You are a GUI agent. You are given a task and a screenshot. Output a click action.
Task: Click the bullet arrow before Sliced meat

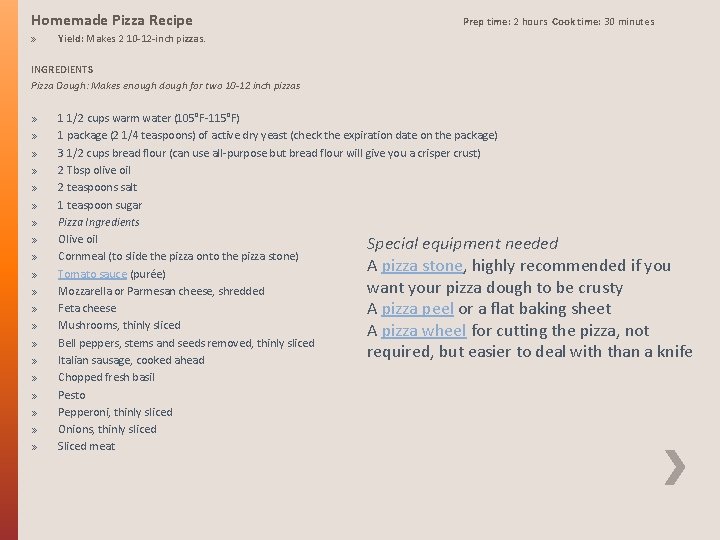click(34, 447)
